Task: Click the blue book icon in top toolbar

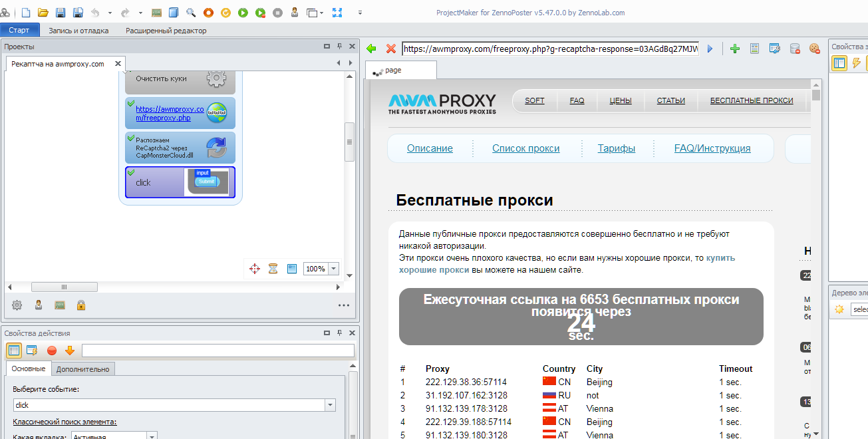Action: [x=174, y=13]
